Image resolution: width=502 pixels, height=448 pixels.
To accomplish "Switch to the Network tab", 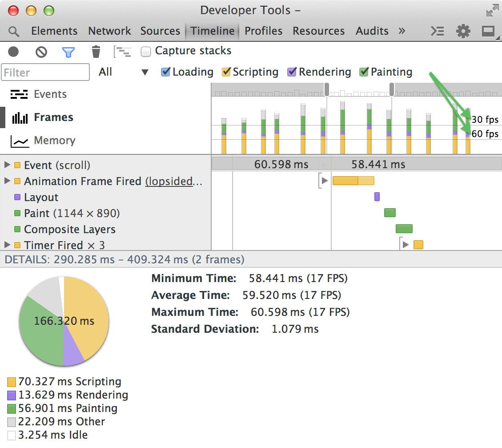I will pos(109,31).
